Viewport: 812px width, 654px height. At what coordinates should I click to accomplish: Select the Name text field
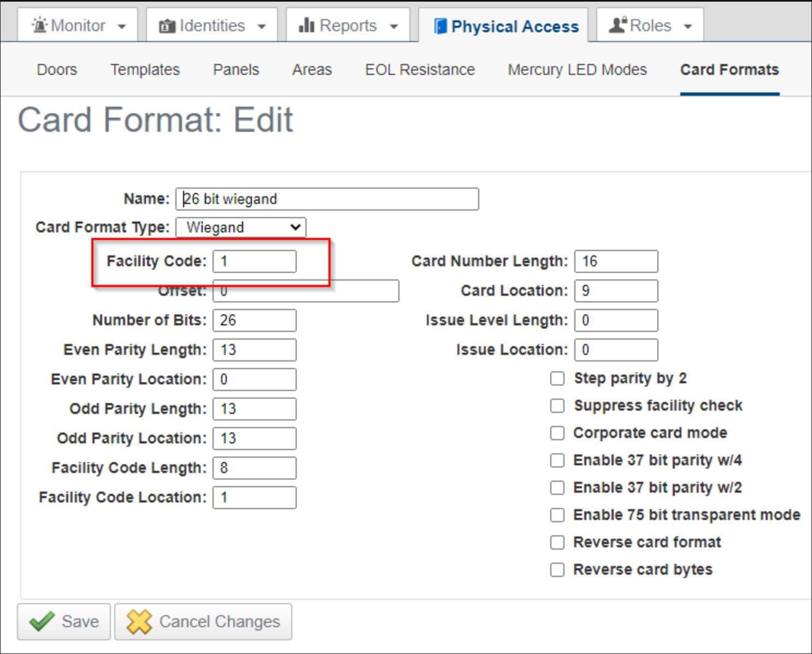327,199
